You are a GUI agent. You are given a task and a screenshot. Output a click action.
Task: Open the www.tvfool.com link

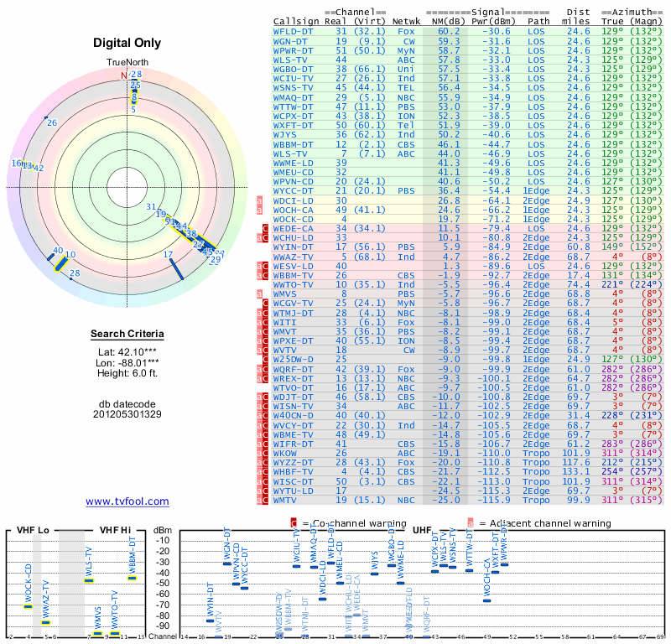pyautogui.click(x=127, y=501)
